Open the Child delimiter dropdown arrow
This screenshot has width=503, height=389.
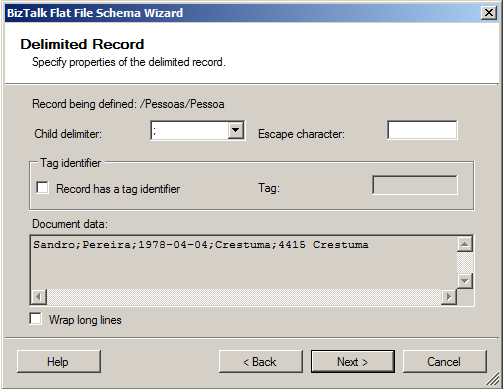tap(236, 130)
